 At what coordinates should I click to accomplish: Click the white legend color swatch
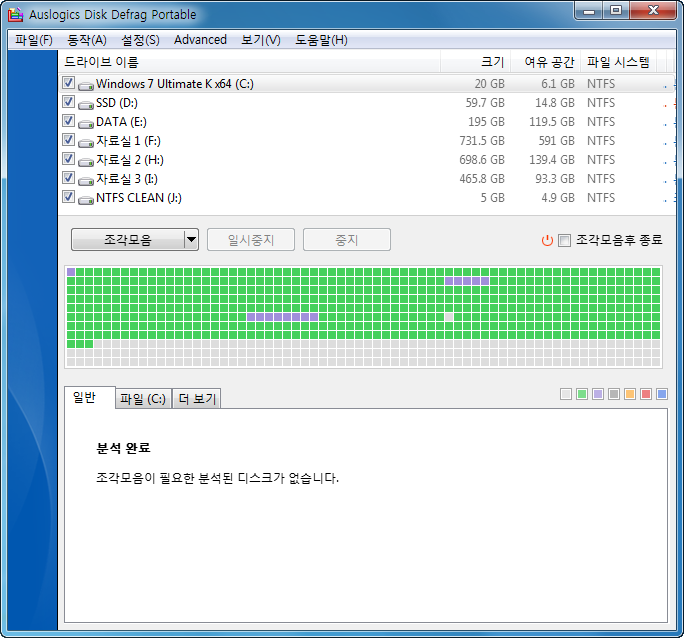point(566,394)
